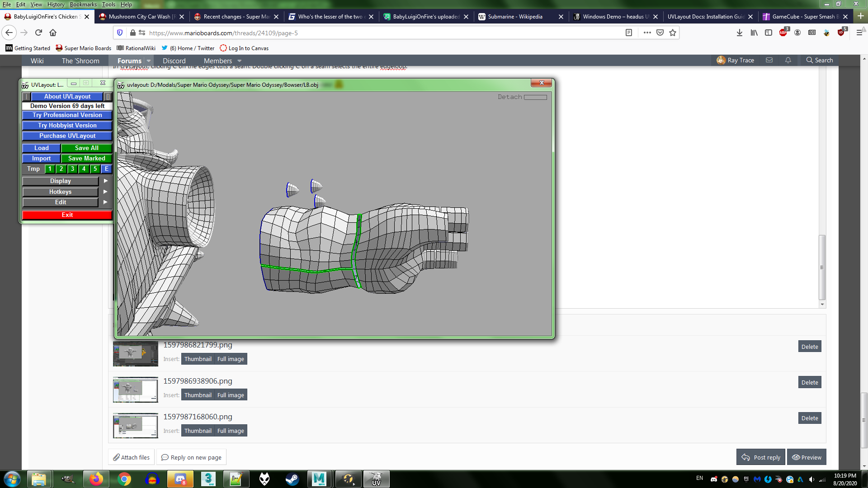The width and height of the screenshot is (868, 488).
Task: Select Tmp slot 1 in UVLayout
Action: 50,169
